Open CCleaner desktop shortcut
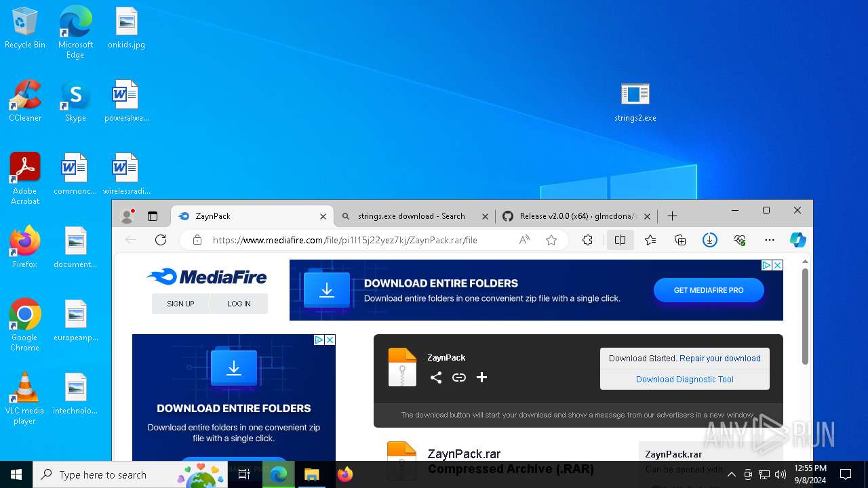The width and height of the screenshot is (868, 488). [x=25, y=102]
